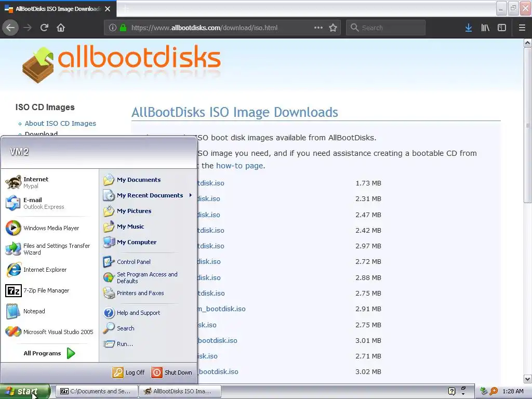532x399 pixels.
Task: Open Notepad from Start menu
Action: 49,311
